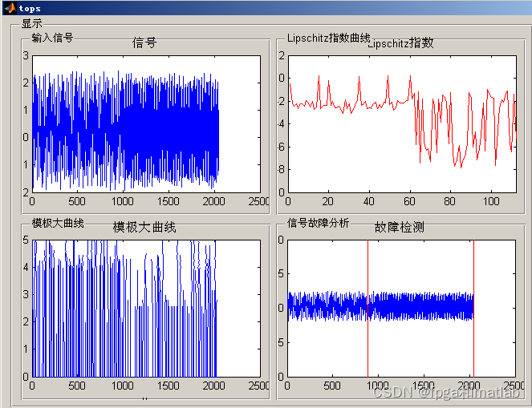
Task: Click x-axis tick 1000 under the input signal plot
Action: point(123,201)
